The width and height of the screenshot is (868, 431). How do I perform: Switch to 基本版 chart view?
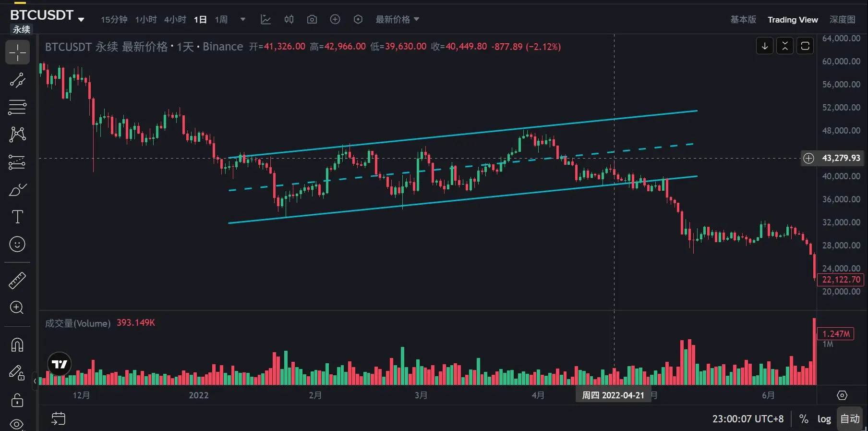743,19
